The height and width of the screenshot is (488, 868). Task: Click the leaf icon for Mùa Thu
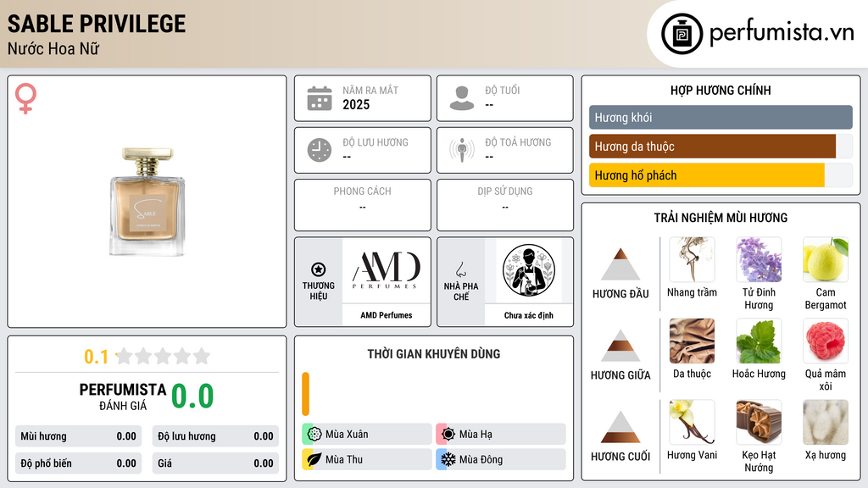tap(314, 459)
